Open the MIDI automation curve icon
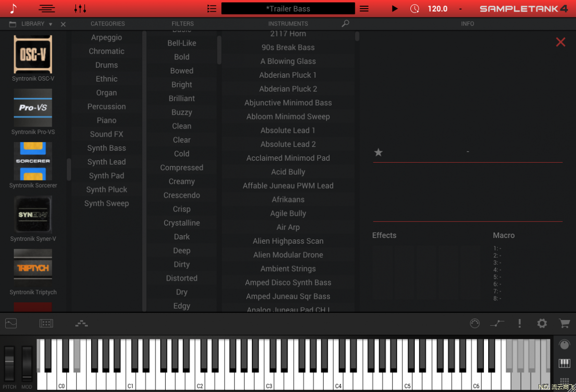 pos(497,323)
